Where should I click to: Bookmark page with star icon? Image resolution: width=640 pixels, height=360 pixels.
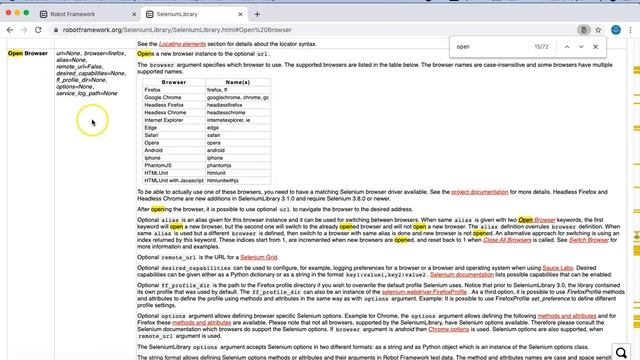tap(598, 30)
